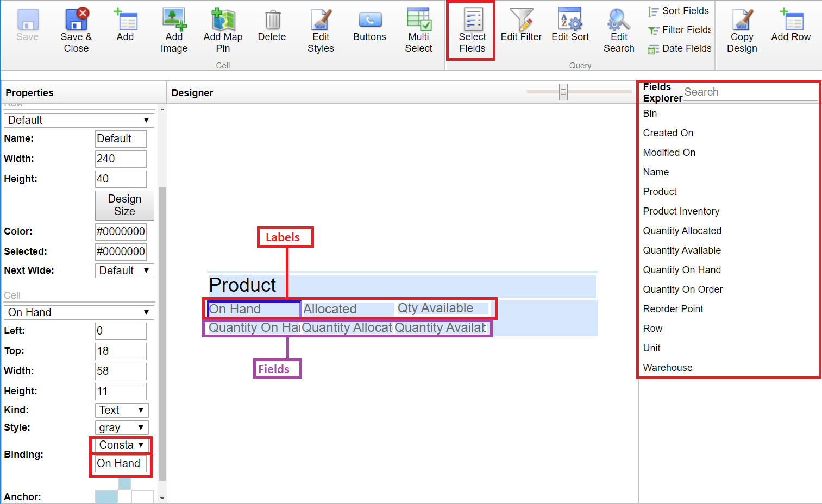The image size is (822, 504).
Task: Adjust the Designer zoom slider
Action: 563,92
